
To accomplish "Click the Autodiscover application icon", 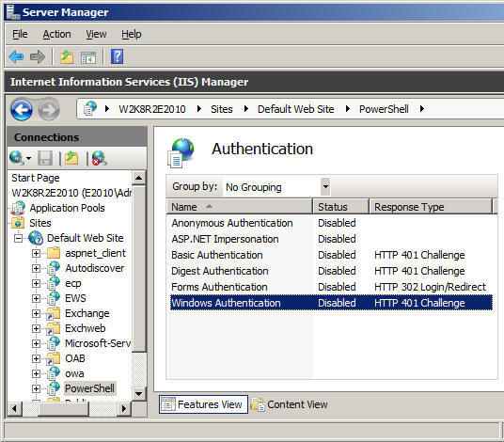I will tap(54, 268).
